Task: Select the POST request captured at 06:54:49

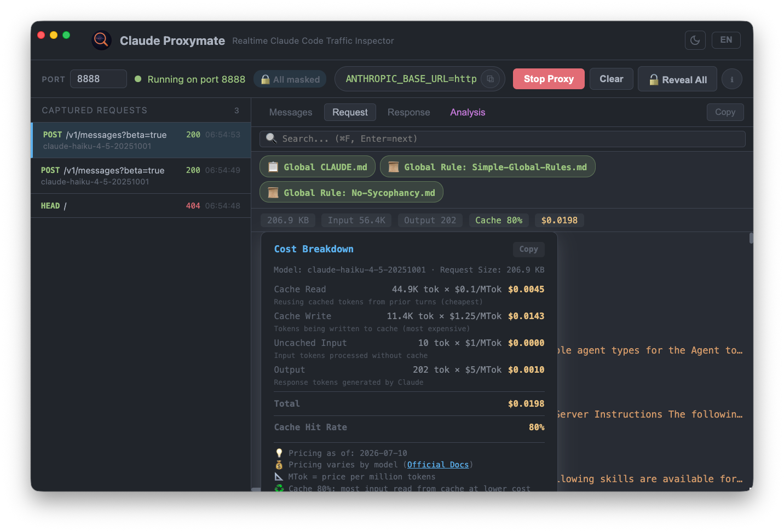Action: [x=141, y=176]
